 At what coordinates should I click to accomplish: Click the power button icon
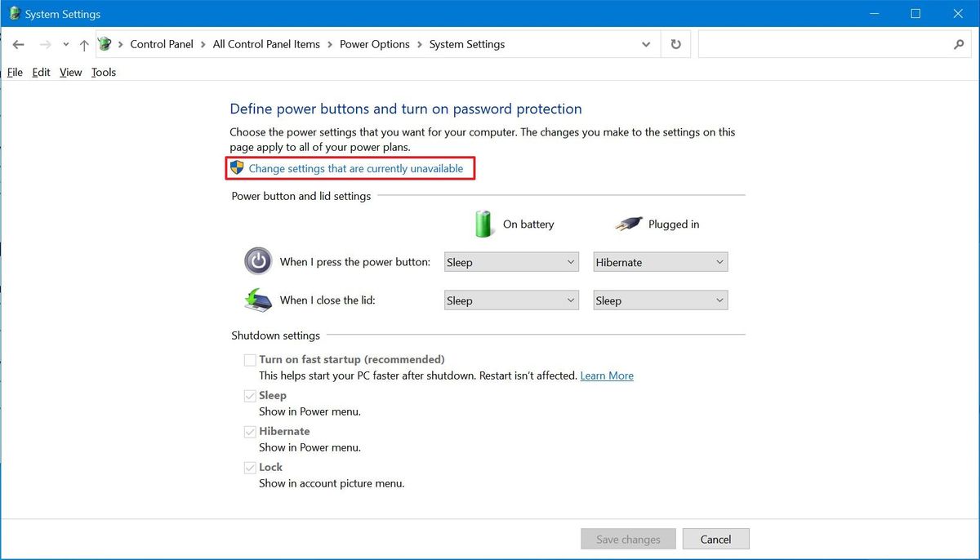(x=258, y=261)
